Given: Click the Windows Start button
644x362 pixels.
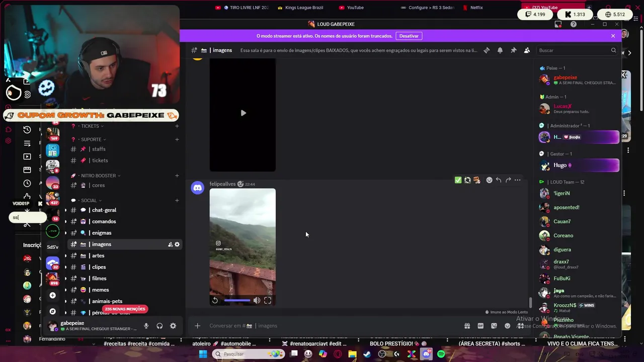Looking at the screenshot, I should click(203, 354).
